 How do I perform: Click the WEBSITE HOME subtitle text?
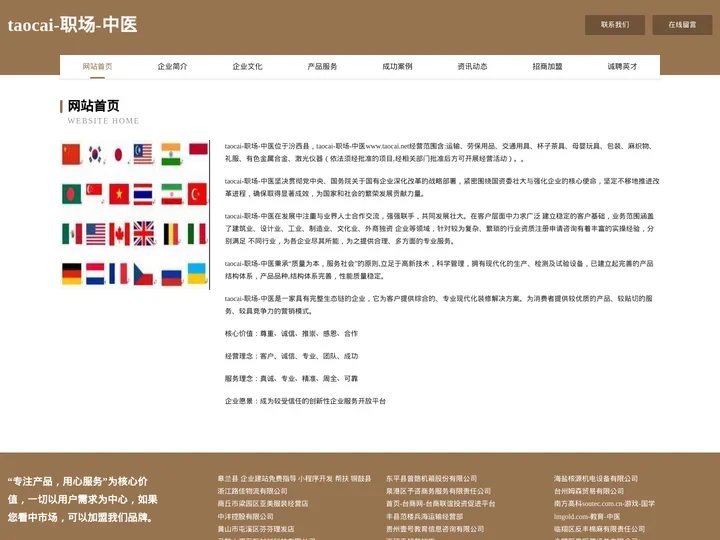pyautogui.click(x=103, y=121)
